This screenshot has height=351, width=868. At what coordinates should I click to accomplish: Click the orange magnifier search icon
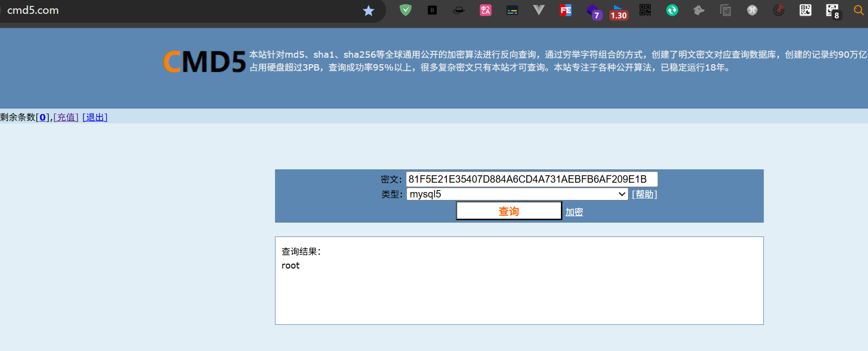point(859,10)
